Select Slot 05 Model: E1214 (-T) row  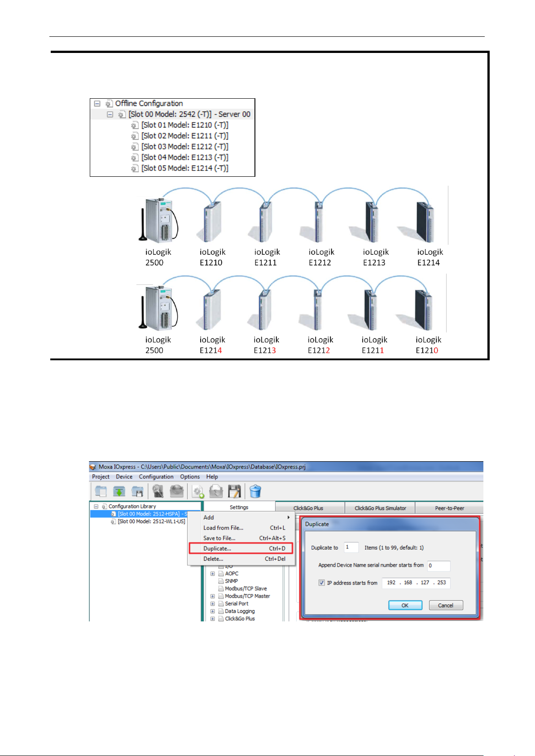tap(180, 168)
